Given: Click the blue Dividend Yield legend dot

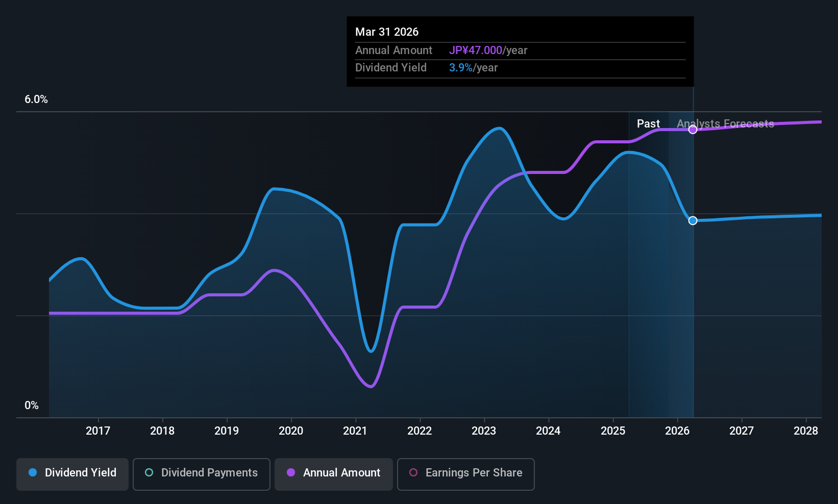Looking at the screenshot, I should [x=32, y=473].
